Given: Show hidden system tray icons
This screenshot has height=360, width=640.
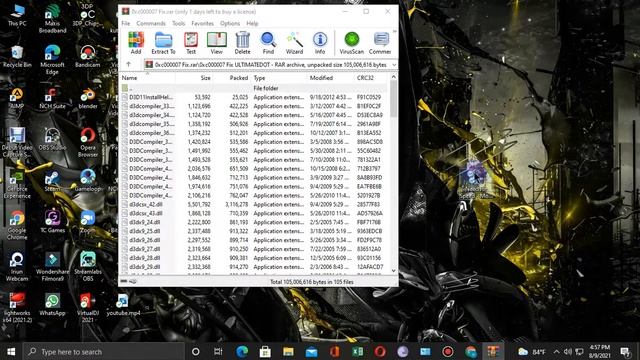Looking at the screenshot, I should (x=556, y=351).
